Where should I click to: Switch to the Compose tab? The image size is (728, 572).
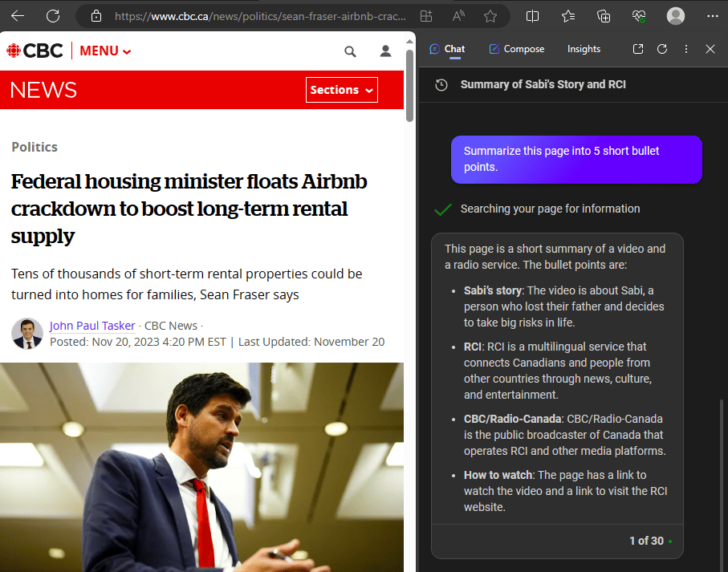(517, 49)
